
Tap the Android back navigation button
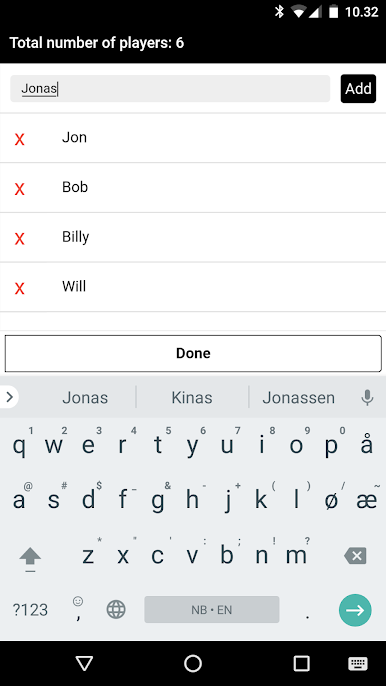(x=84, y=663)
